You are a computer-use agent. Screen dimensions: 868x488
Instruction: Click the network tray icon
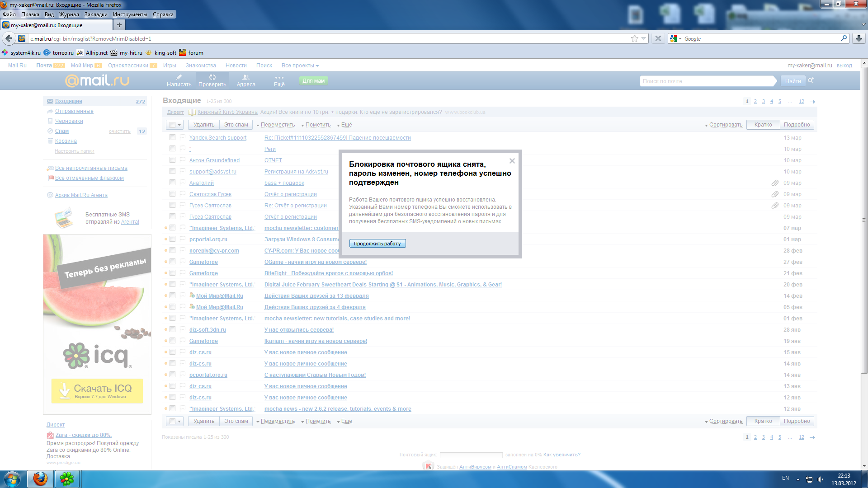tap(809, 479)
